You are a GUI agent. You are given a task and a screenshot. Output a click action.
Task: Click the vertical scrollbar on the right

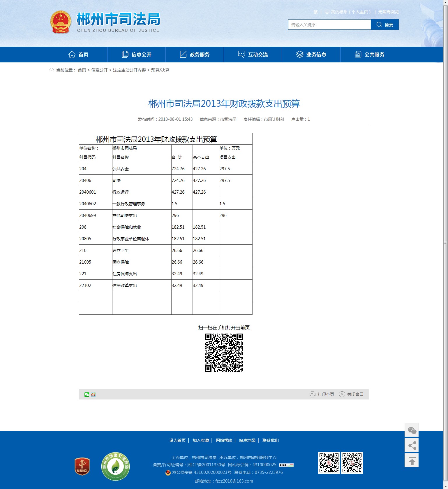(x=445, y=243)
